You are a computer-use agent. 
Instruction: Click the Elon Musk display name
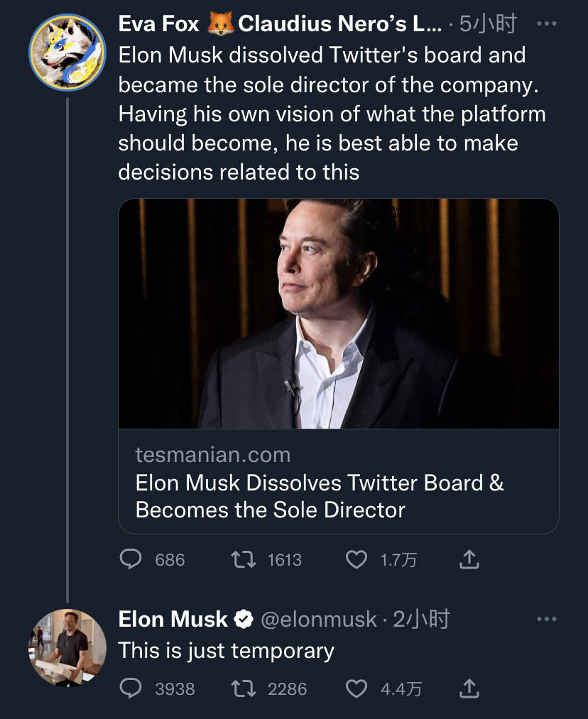[173, 620]
